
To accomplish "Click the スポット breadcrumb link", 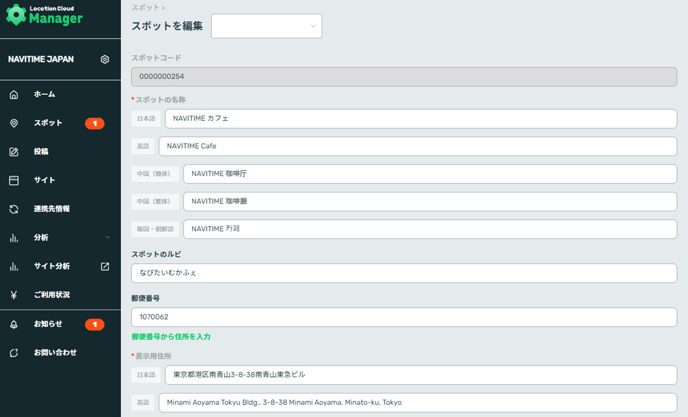I will point(145,7).
